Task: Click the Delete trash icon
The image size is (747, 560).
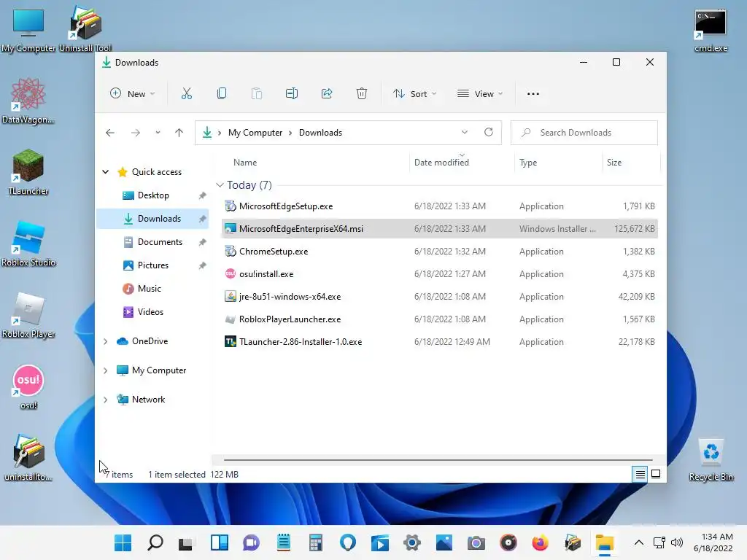Action: (362, 94)
